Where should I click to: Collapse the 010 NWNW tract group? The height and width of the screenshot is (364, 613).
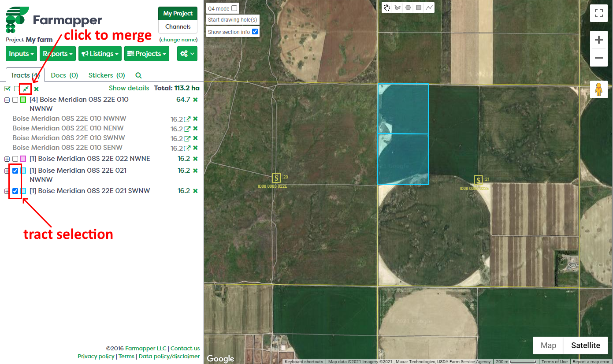click(7, 100)
